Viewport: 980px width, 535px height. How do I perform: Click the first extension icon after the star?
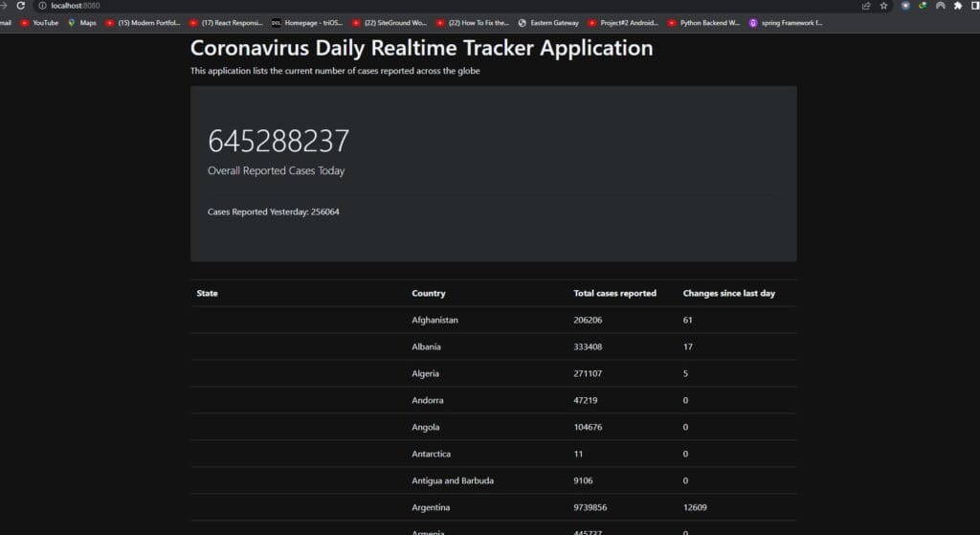coord(905,6)
